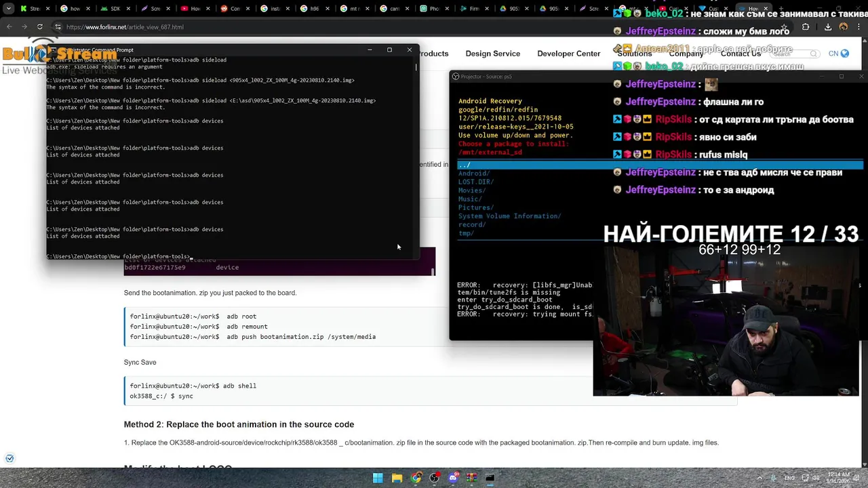
Task: Open the Windows Start menu
Action: 378,478
